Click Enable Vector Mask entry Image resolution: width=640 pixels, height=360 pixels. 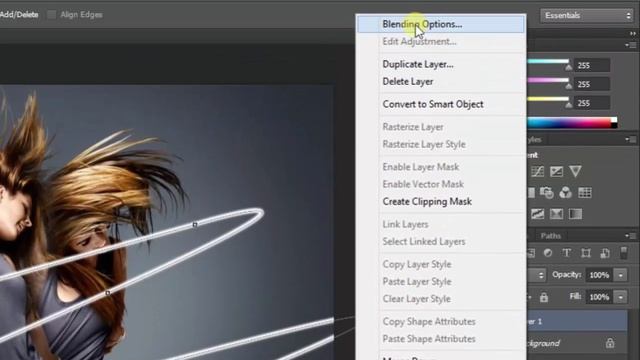click(x=441, y=184)
